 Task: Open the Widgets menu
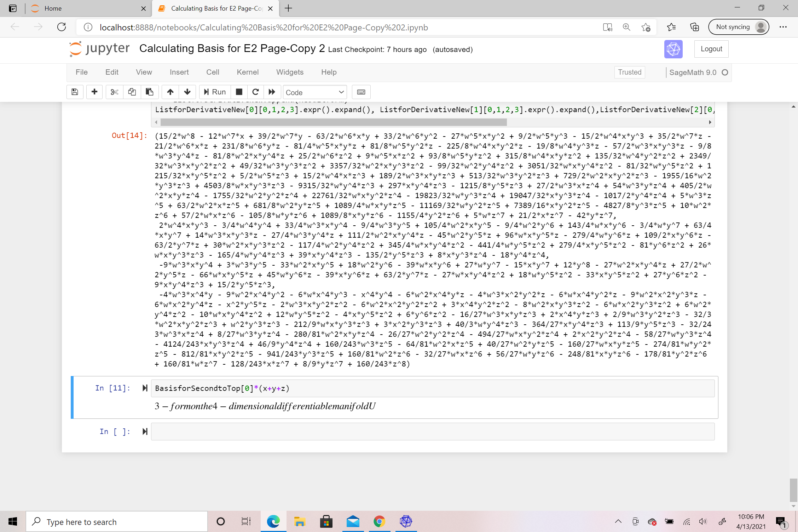290,72
